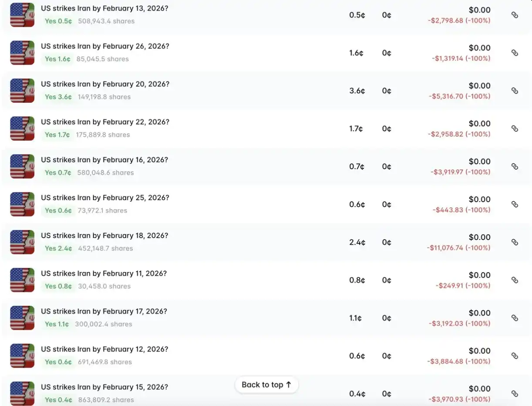The width and height of the screenshot is (532, 406).
Task: Click the 'Yes 0.7¢' position badge
Action: [x=58, y=173]
